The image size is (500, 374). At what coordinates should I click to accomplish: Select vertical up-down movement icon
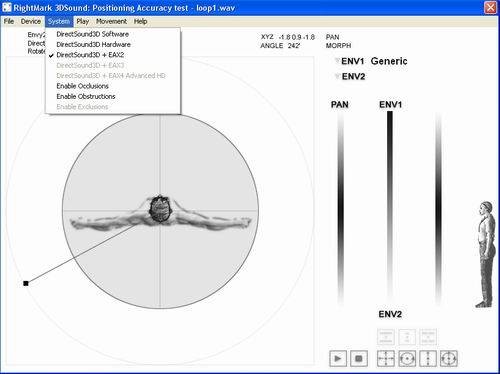coord(428,359)
